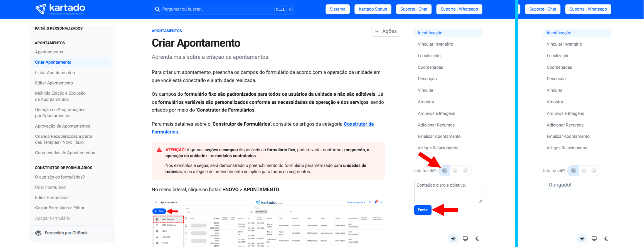Screen dimensions: 644x247
Task: Click the monitor icon below the Obrigado message
Action: (x=594, y=239)
